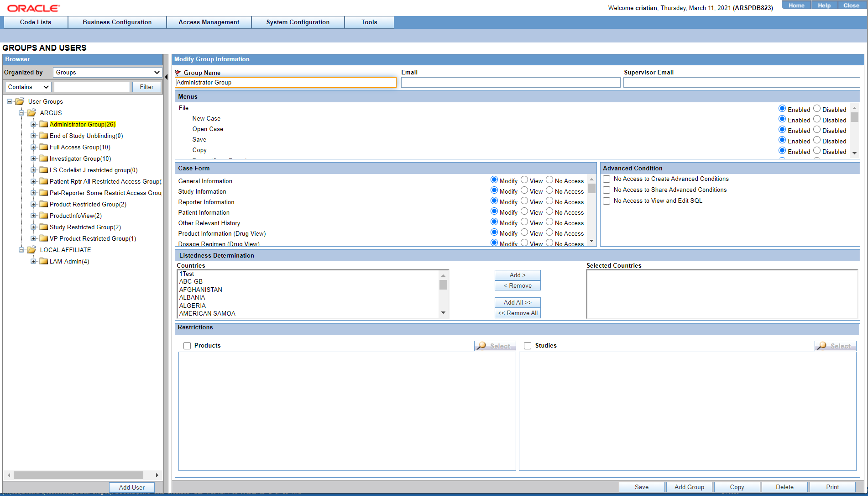Image resolution: width=868 pixels, height=496 pixels.
Task: Click the Copy button at bottom
Action: (737, 487)
